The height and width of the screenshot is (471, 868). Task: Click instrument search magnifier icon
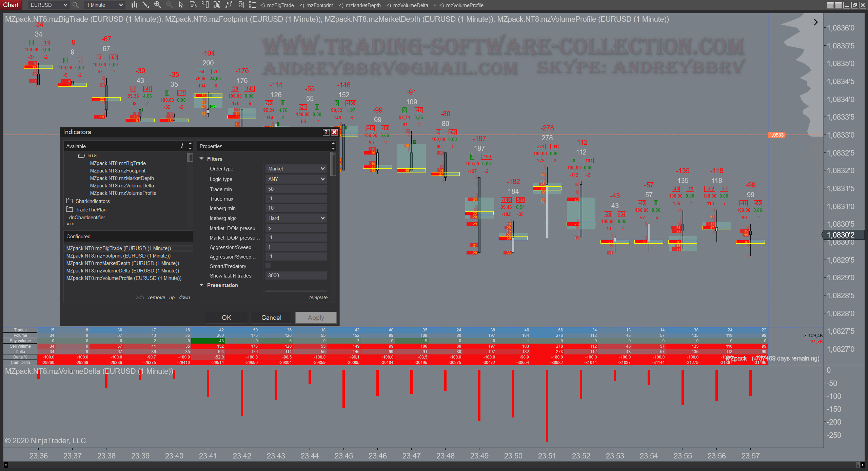(x=76, y=5)
